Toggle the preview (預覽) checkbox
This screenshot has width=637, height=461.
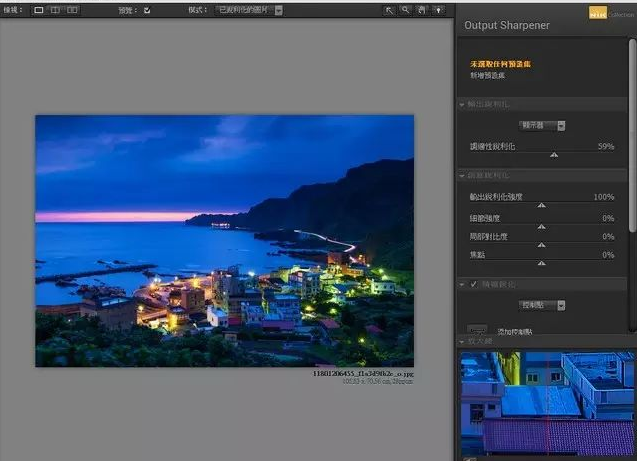click(147, 10)
